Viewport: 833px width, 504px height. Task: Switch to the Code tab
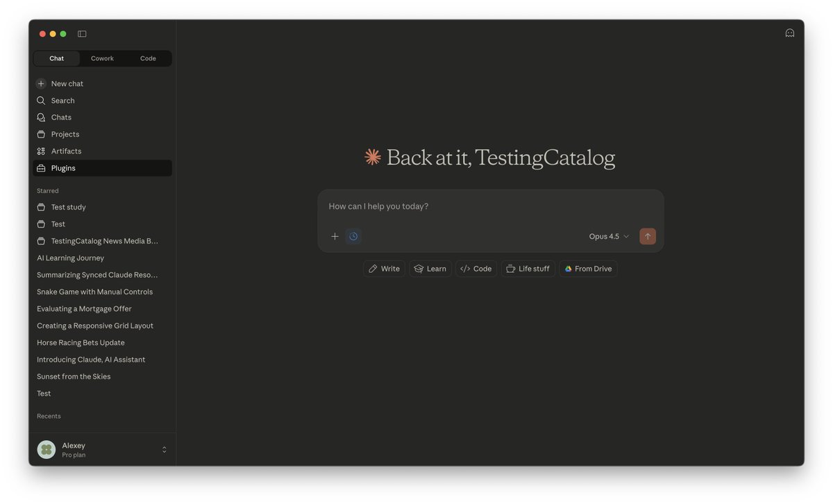coord(148,58)
